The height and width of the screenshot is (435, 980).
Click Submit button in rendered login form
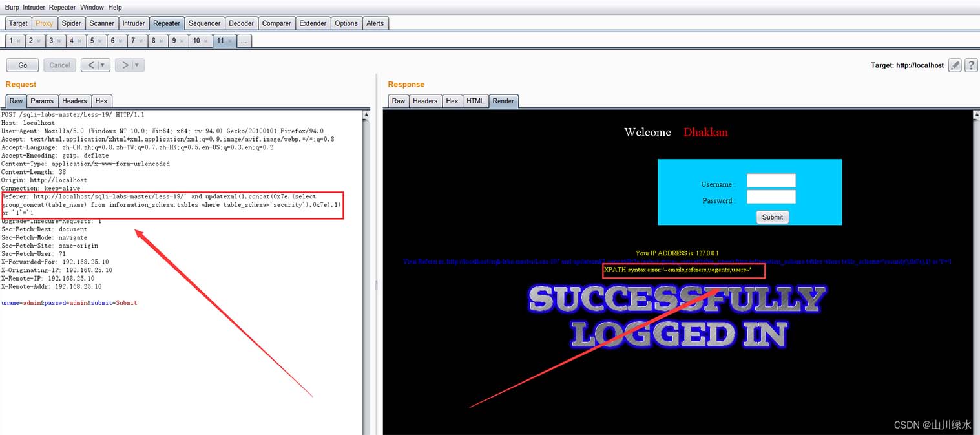point(773,217)
